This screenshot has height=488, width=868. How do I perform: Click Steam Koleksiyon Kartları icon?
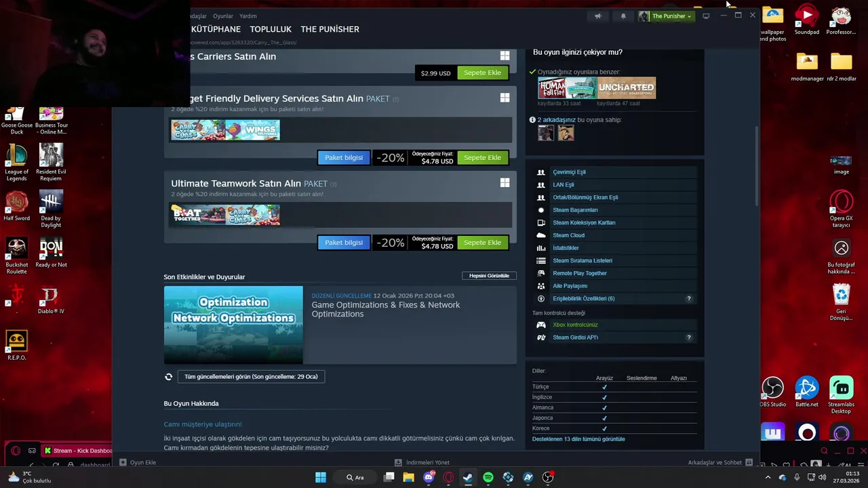click(540, 223)
